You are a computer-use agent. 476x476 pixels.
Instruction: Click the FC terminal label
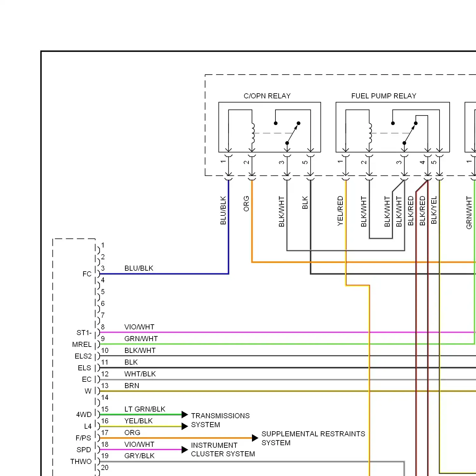click(x=87, y=274)
